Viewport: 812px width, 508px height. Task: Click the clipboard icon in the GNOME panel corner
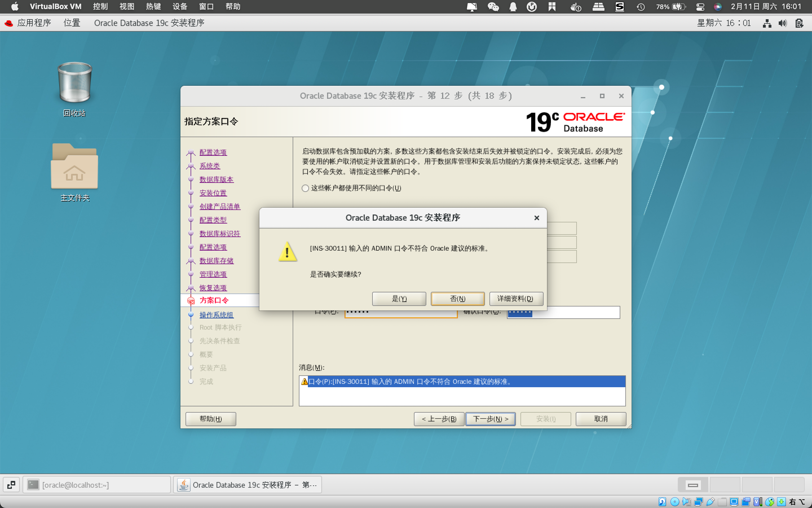[799, 23]
